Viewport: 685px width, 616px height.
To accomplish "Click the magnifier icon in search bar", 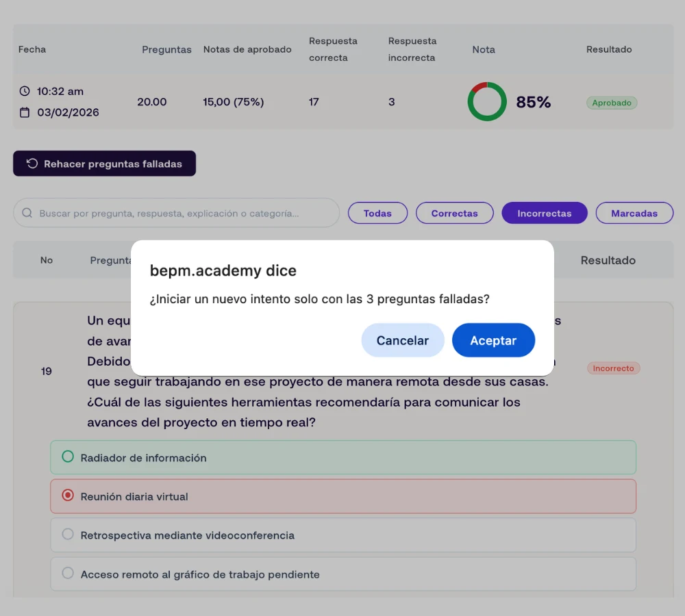I will coord(27,213).
